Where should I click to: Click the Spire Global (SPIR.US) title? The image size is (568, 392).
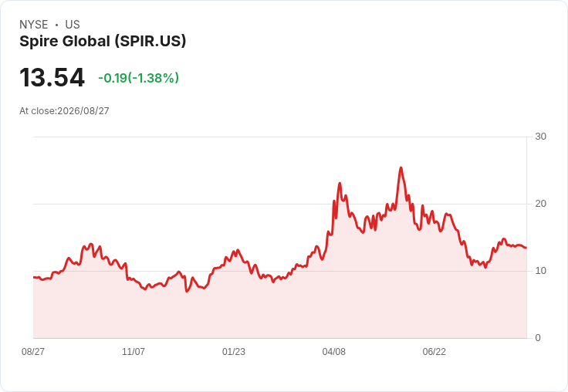(x=103, y=41)
